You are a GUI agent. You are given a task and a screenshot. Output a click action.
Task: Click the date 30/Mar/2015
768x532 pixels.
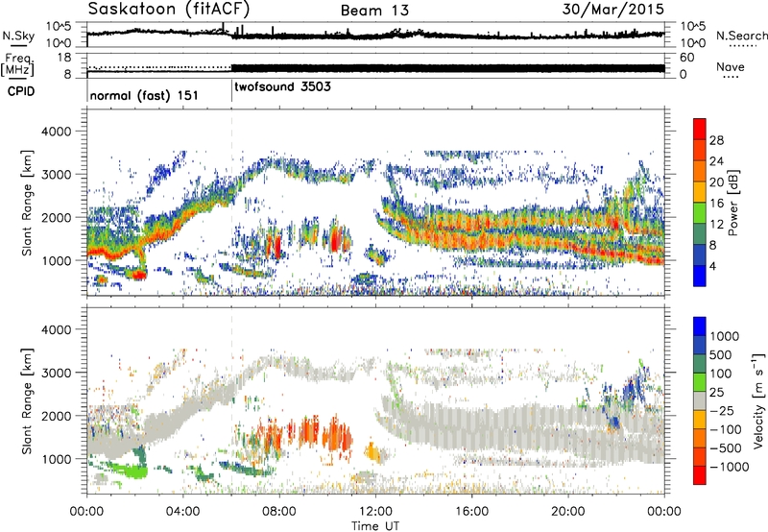click(x=612, y=9)
